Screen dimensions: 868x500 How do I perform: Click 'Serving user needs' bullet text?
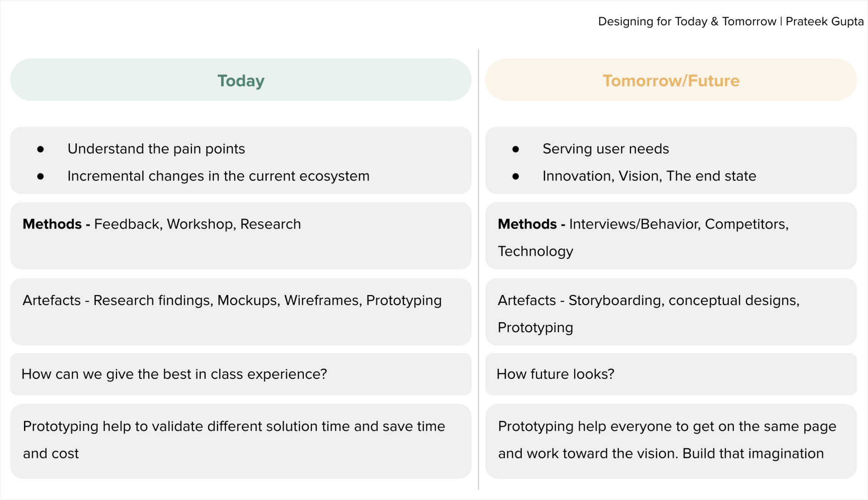[x=605, y=149]
